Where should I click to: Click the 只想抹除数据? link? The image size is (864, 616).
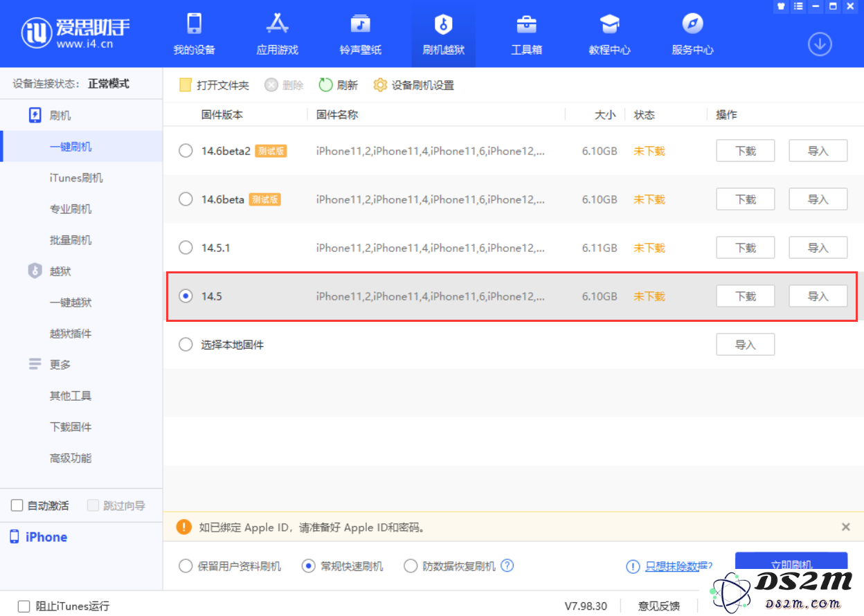click(678, 566)
